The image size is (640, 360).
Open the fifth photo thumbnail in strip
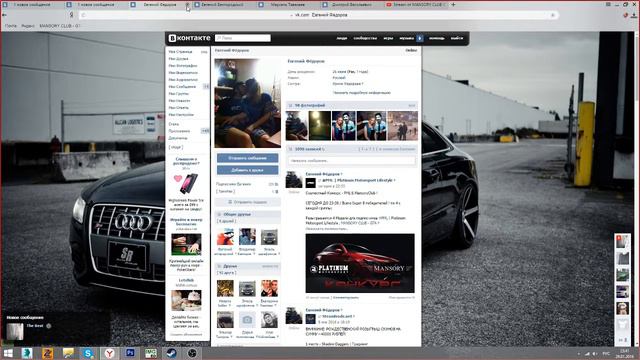coord(403,126)
